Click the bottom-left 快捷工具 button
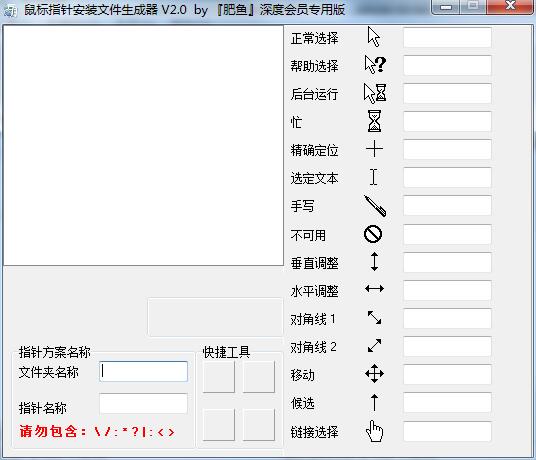Screen dimensions: 536x460 click(219, 425)
